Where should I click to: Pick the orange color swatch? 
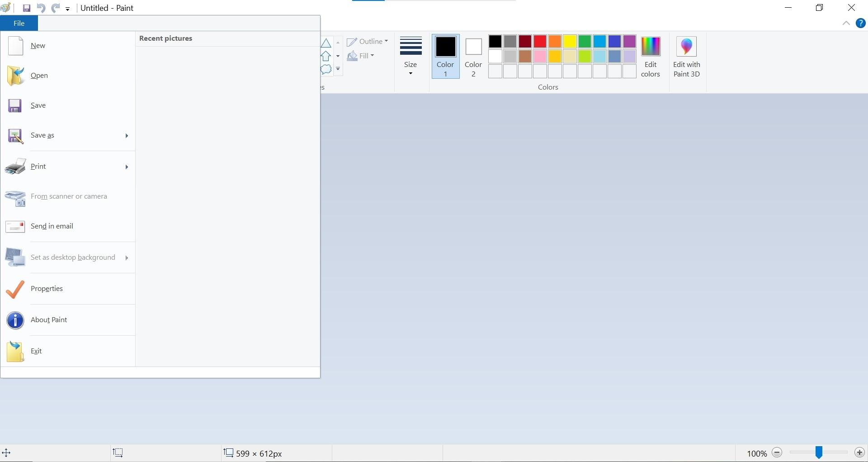[555, 42]
